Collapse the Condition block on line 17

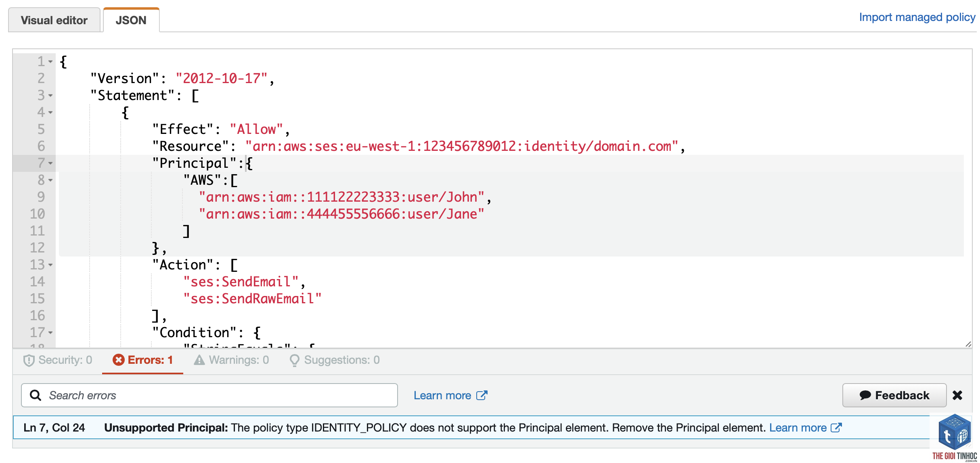coord(50,333)
